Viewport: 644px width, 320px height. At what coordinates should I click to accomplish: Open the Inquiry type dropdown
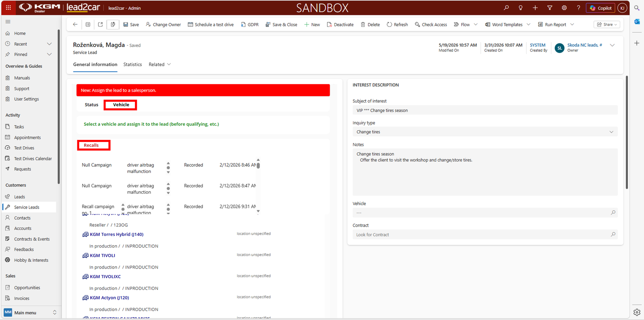(485, 132)
